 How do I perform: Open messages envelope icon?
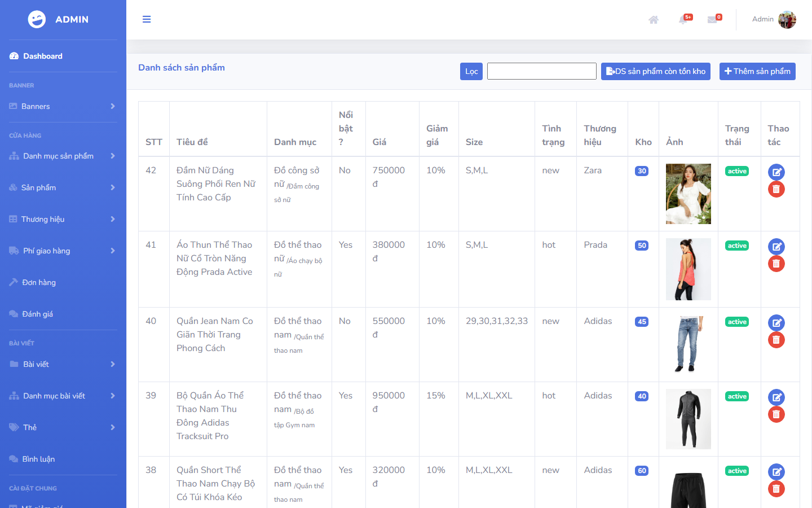713,19
